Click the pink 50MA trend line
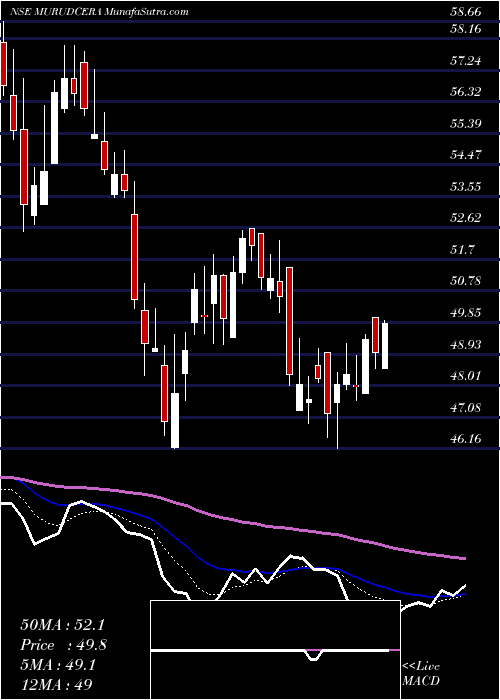Screen dimensions: 500x700 point(233,518)
